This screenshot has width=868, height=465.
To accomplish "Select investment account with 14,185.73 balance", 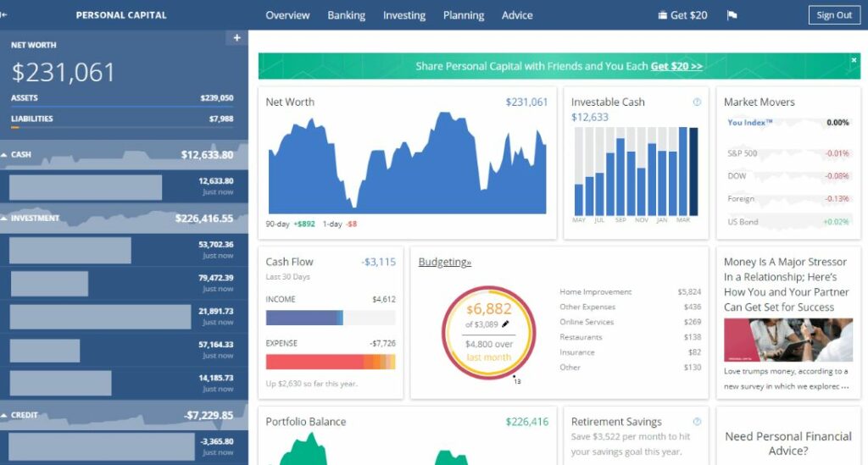I will coord(124,383).
